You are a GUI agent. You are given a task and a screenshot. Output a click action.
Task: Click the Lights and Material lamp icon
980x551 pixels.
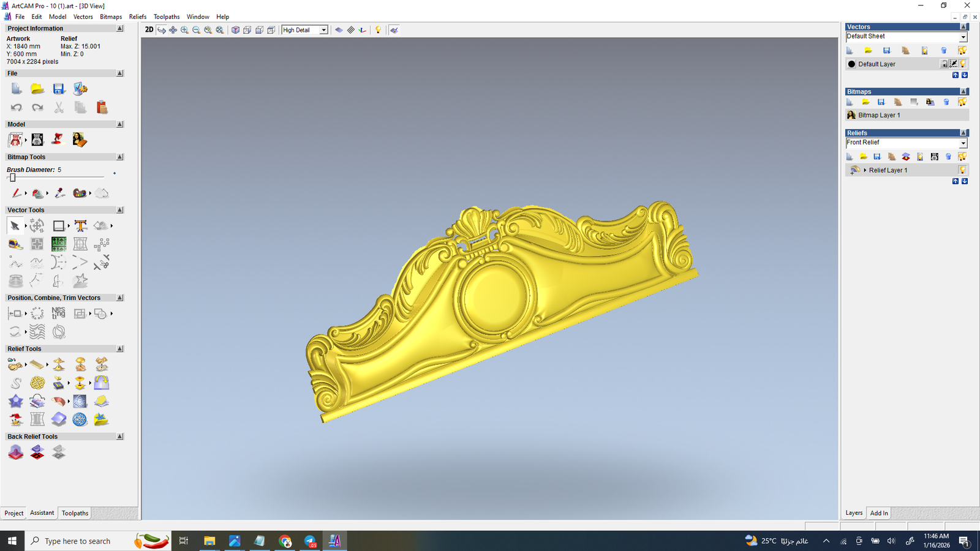pyautogui.click(x=378, y=30)
